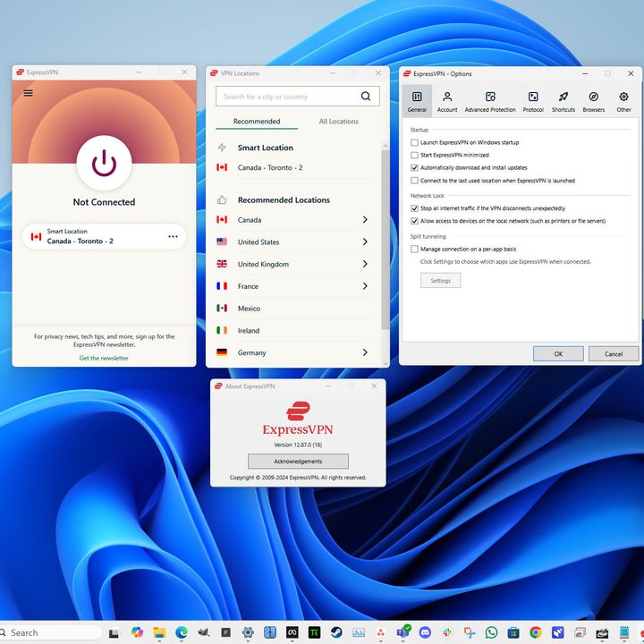Viewport: 644px width, 644px height.
Task: Open the General options tab
Action: [417, 101]
